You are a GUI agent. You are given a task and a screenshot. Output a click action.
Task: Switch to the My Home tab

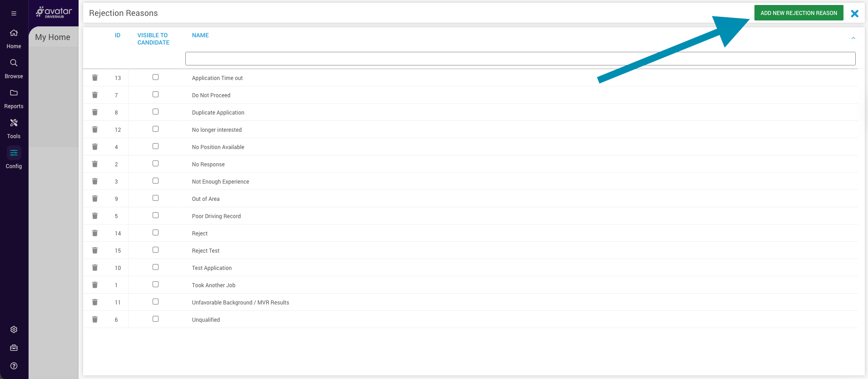(53, 37)
